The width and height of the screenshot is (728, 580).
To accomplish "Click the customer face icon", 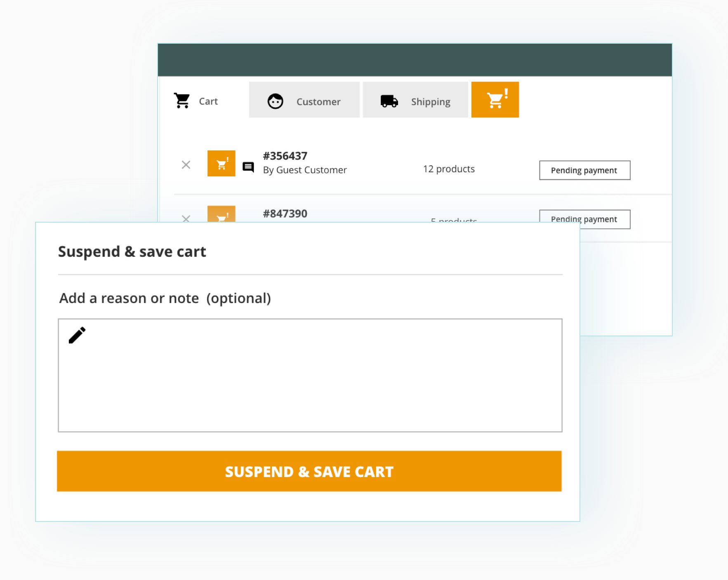I will coord(275,101).
